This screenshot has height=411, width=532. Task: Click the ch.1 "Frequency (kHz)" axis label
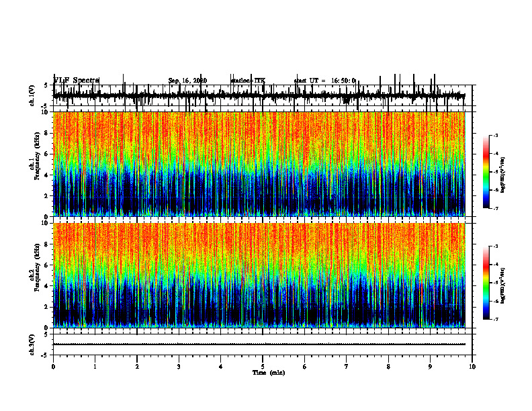tap(37, 156)
